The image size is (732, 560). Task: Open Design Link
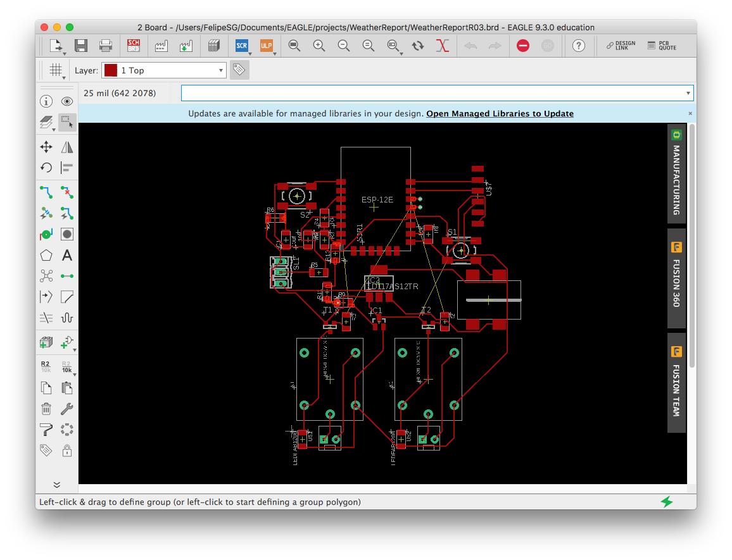coord(621,46)
